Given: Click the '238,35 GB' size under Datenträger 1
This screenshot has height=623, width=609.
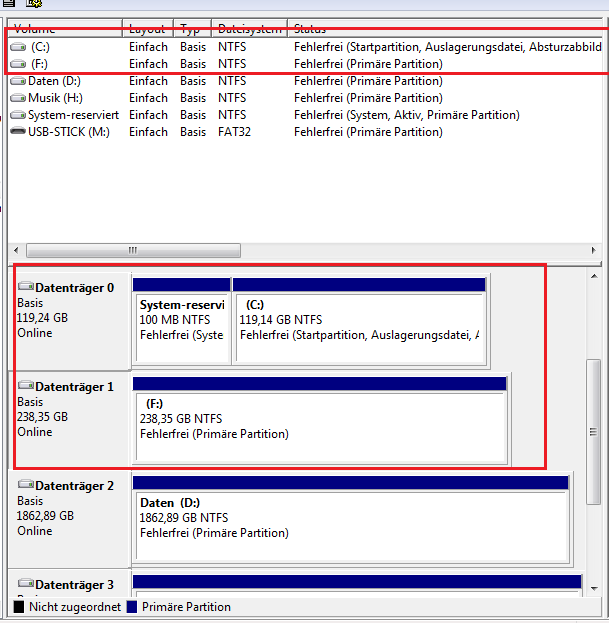Looking at the screenshot, I should point(43,417).
